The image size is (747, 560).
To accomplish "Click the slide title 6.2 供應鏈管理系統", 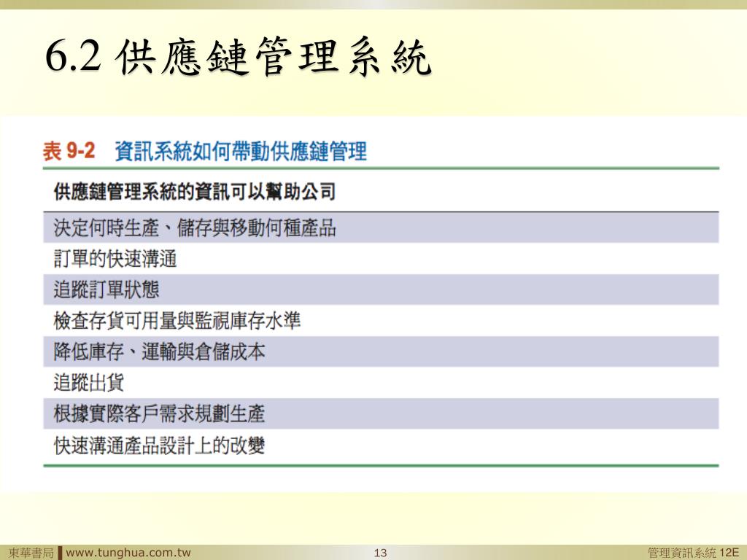I will tap(239, 57).
